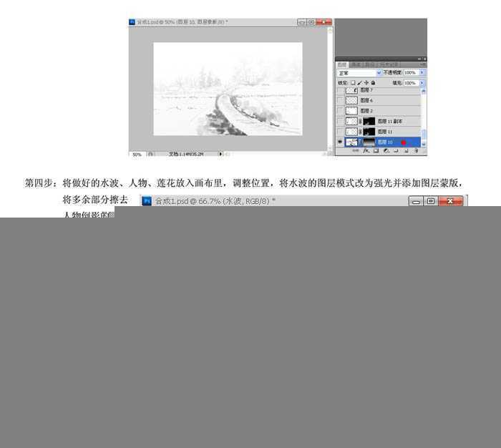Click the Ps icon in 66.7% window title

[x=147, y=201]
